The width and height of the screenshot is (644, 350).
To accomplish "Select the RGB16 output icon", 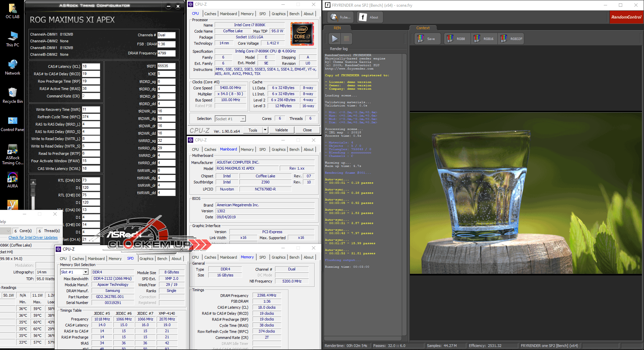I will [x=483, y=39].
